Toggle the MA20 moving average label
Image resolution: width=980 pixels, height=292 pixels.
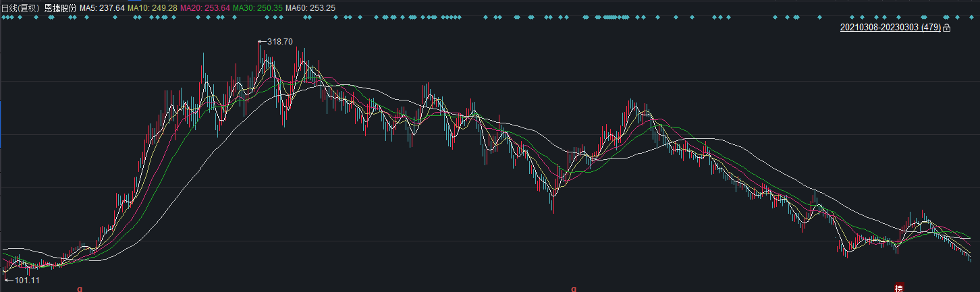tap(204, 7)
